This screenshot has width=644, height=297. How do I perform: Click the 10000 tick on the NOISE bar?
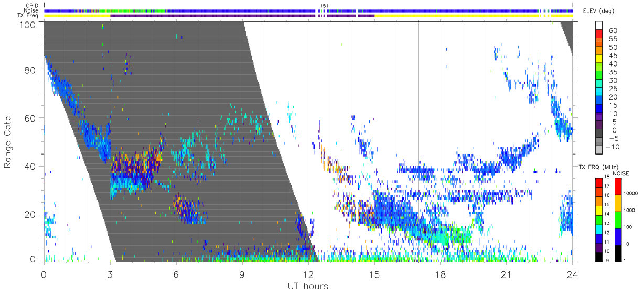(631, 194)
